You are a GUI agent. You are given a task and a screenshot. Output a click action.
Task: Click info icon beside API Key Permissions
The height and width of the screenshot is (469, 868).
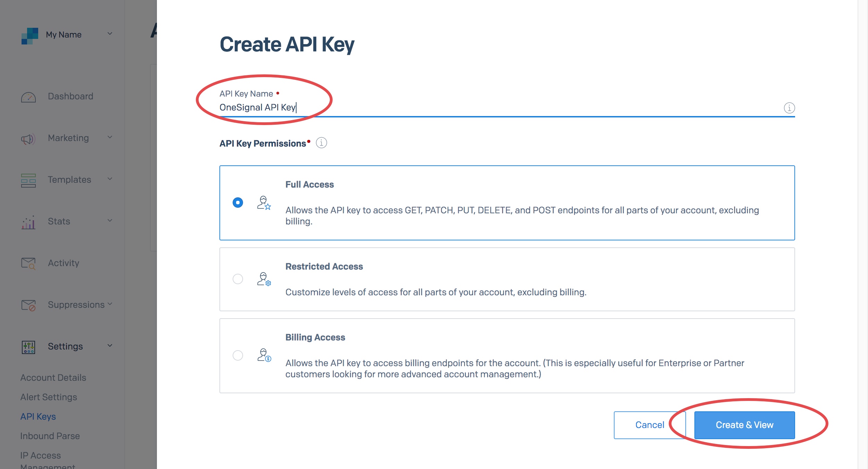tap(322, 143)
